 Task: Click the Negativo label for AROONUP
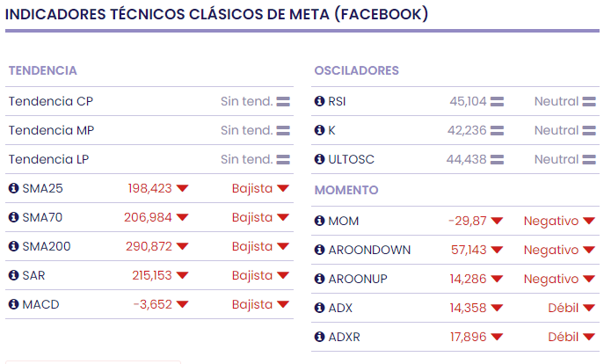click(551, 279)
